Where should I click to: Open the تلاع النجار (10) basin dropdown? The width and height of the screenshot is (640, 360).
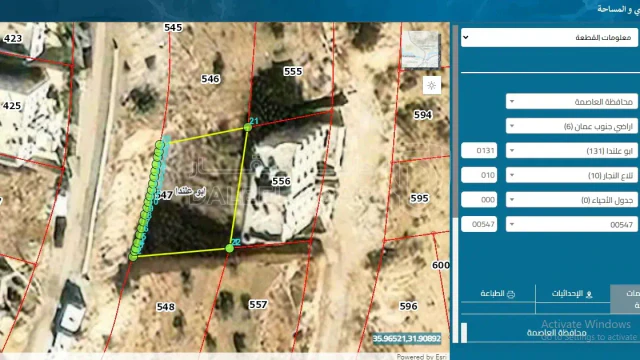[x=571, y=175]
